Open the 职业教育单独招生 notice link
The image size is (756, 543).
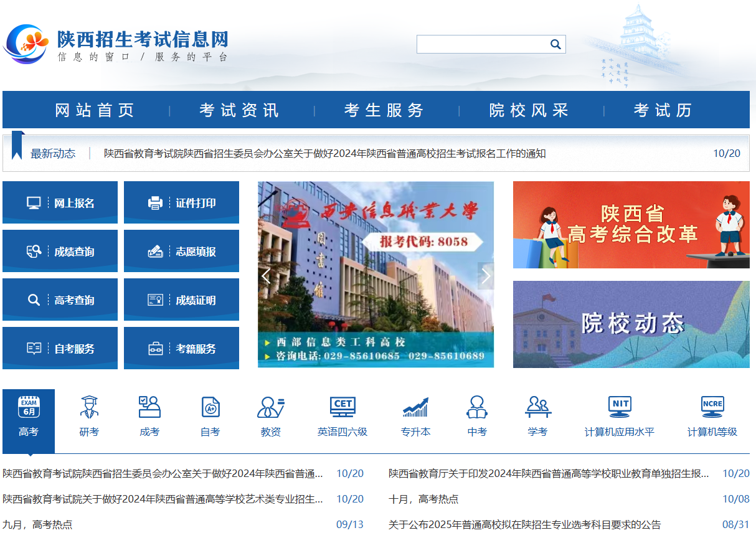(549, 473)
